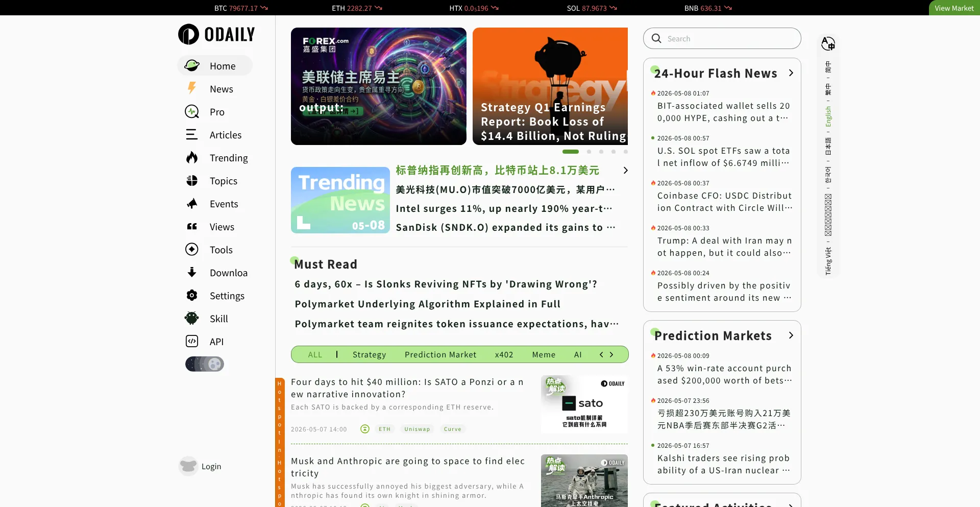Select the Events megaphone icon
The width and height of the screenshot is (980, 507).
click(192, 203)
